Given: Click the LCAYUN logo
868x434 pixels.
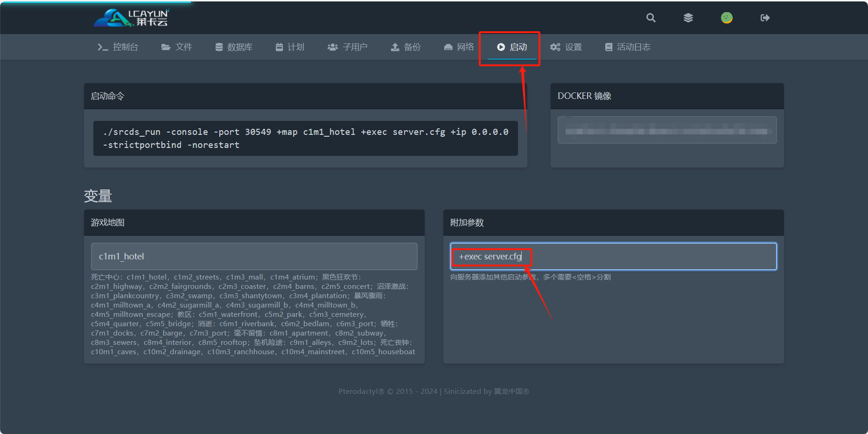Looking at the screenshot, I should (x=131, y=18).
